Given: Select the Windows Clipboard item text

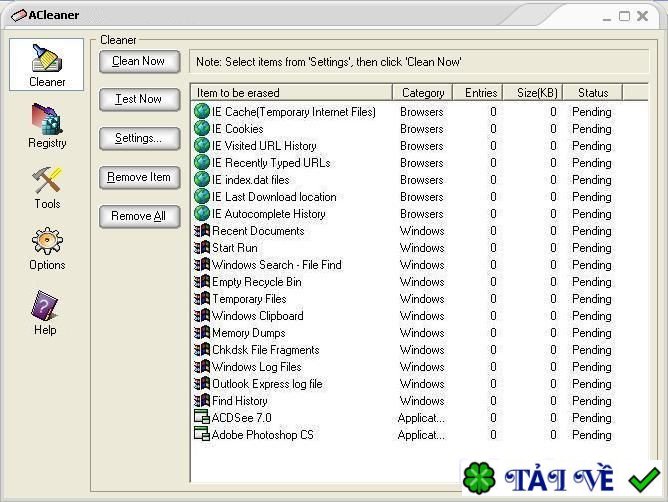Looking at the screenshot, I should coord(258,316).
